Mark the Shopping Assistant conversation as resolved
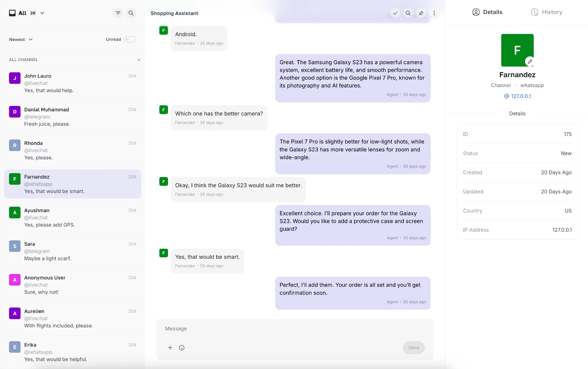This screenshot has height=369, width=588. pyautogui.click(x=395, y=13)
